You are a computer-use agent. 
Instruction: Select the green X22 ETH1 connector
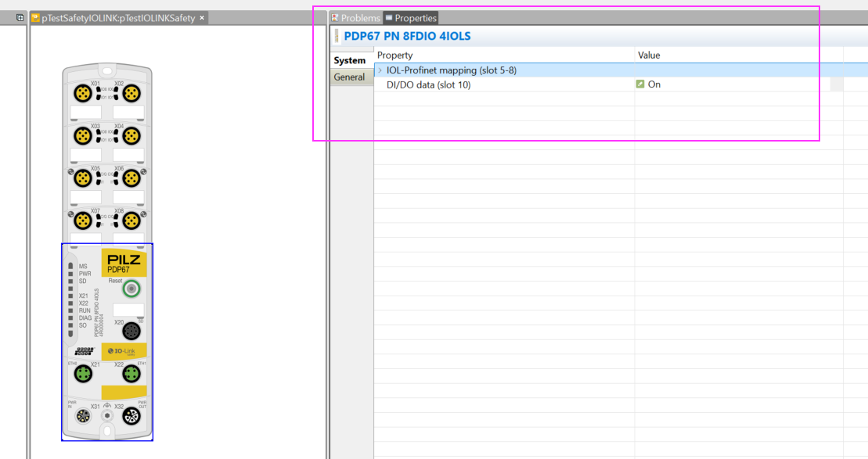coord(131,374)
